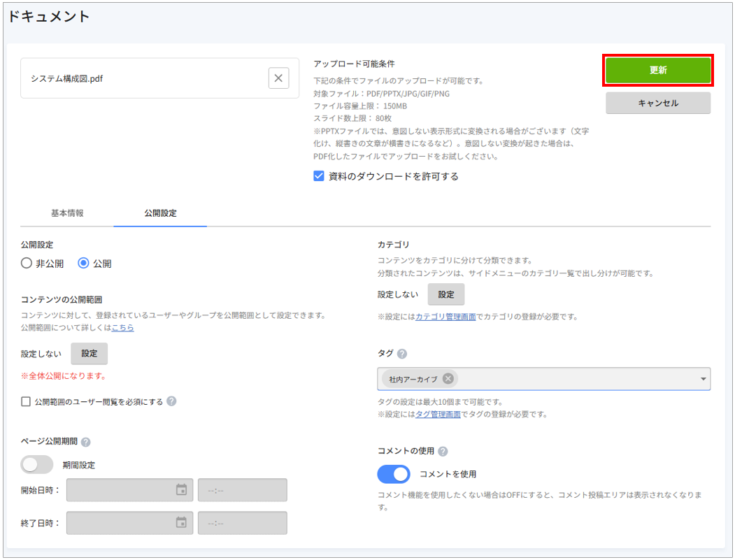Click the help icon next to タグ
This screenshot has height=560, width=735.
pos(401,354)
